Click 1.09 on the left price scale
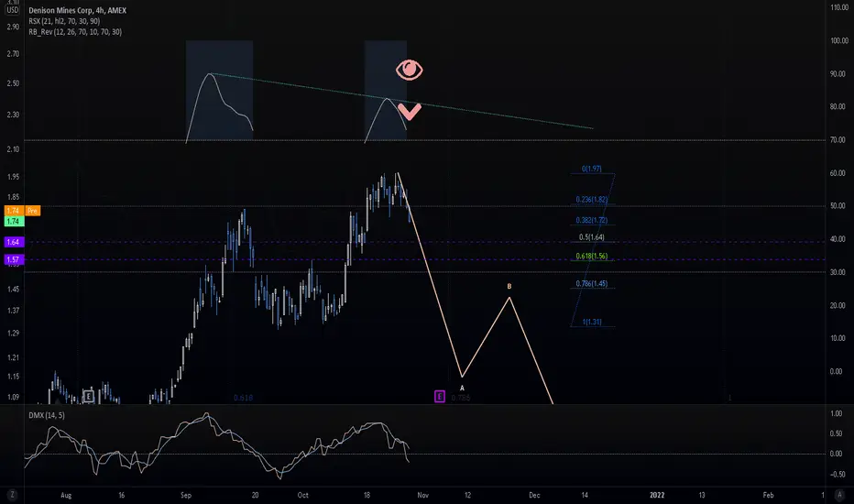The image size is (854, 504). [13, 397]
